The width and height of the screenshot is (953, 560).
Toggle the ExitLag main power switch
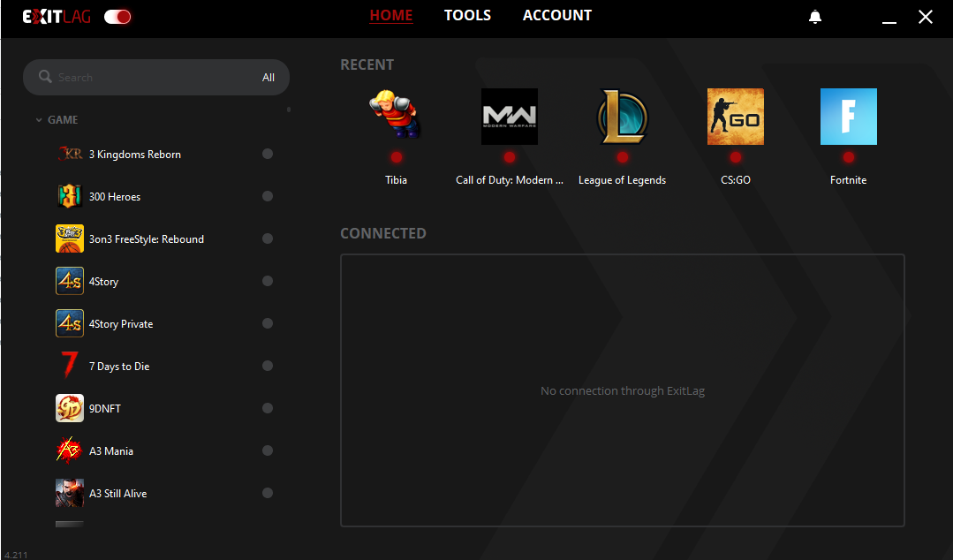click(117, 17)
